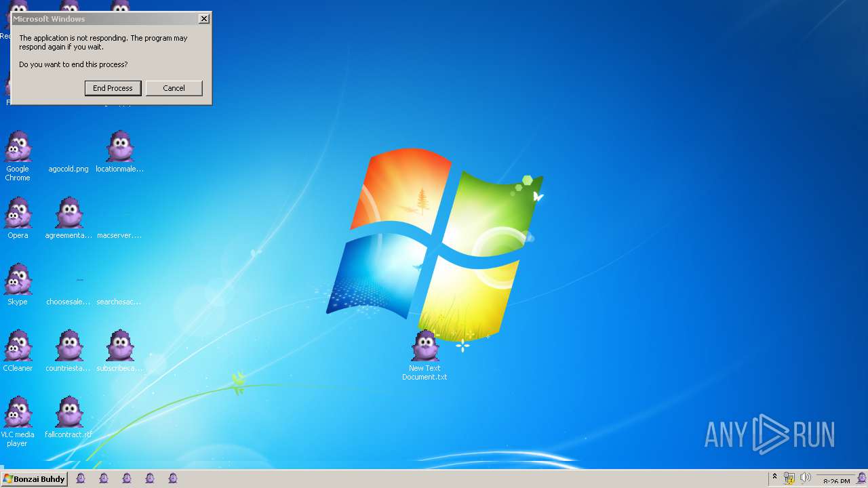Click the End Process button
This screenshot has height=488, width=868.
pyautogui.click(x=113, y=88)
